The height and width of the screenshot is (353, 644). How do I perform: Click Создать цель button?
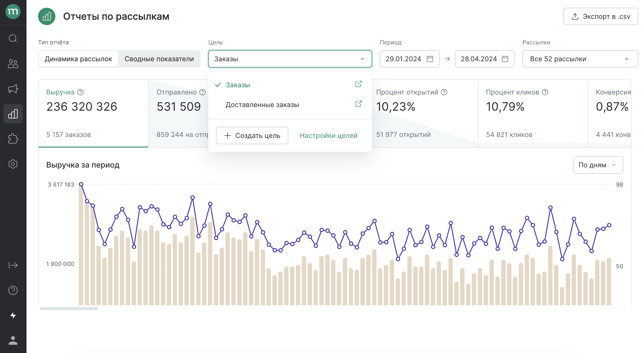click(x=252, y=136)
